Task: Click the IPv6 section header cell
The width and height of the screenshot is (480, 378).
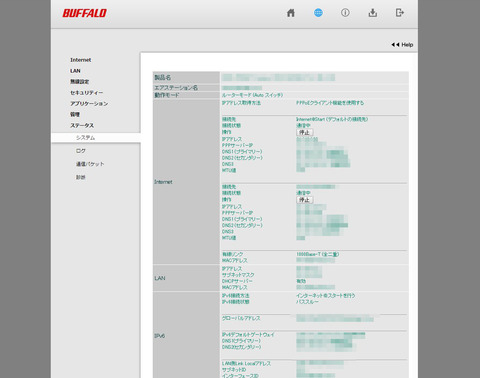Action: (x=186, y=336)
